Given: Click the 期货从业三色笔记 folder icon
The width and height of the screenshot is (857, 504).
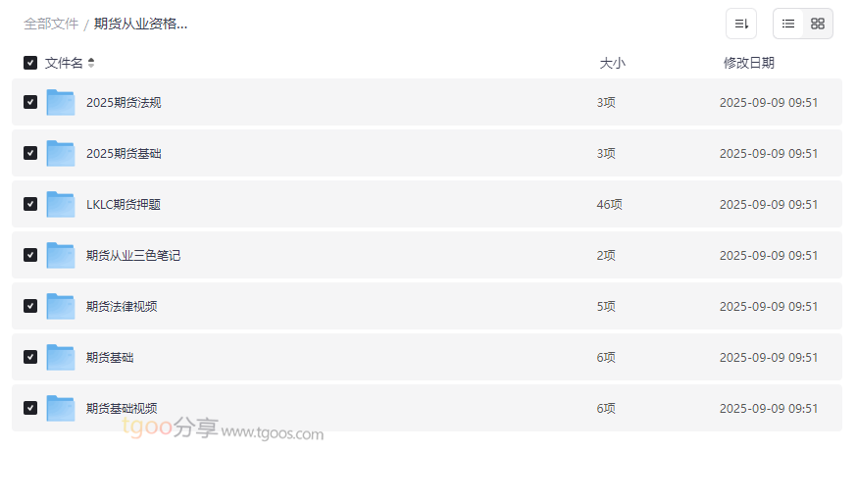Looking at the screenshot, I should tap(61, 255).
